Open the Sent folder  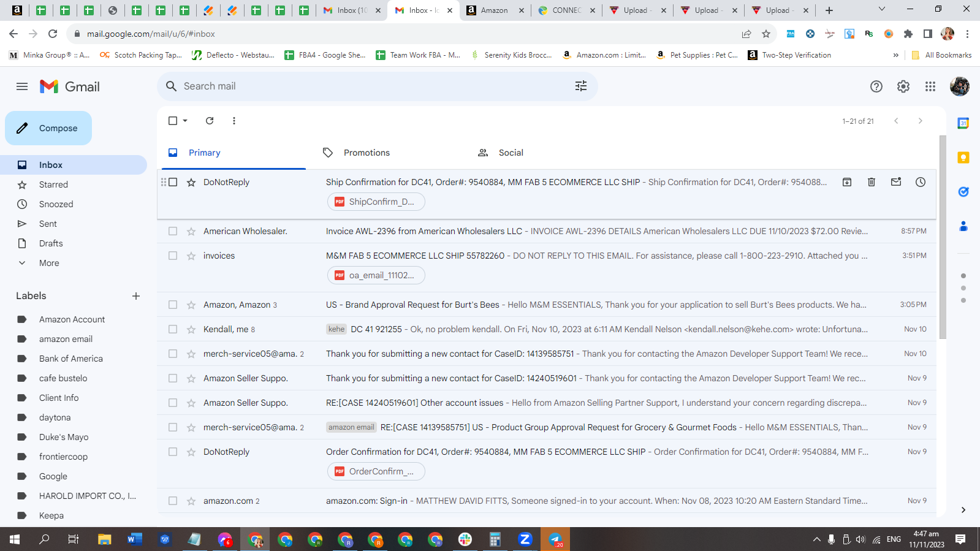coord(48,224)
